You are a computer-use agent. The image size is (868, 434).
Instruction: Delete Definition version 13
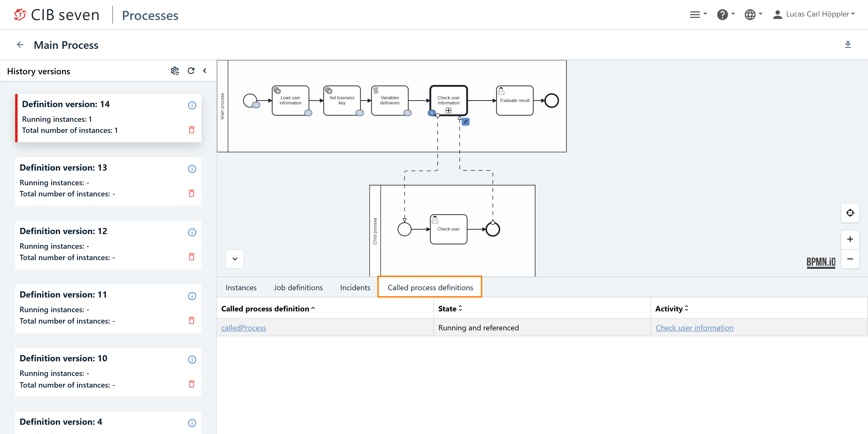tap(192, 193)
